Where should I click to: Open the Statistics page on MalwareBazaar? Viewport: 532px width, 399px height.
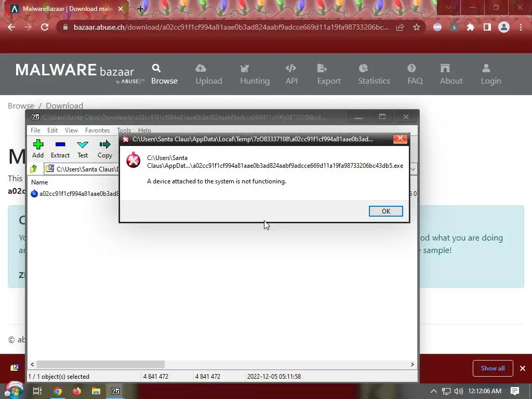point(374,74)
